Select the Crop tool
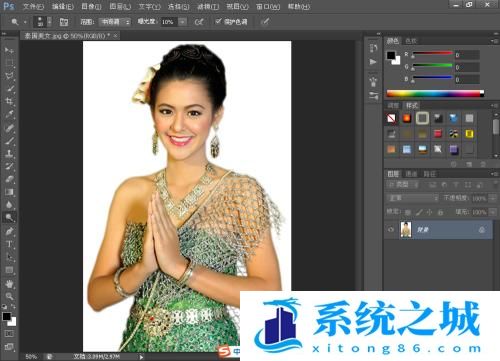The height and width of the screenshot is (361, 500). (9, 101)
